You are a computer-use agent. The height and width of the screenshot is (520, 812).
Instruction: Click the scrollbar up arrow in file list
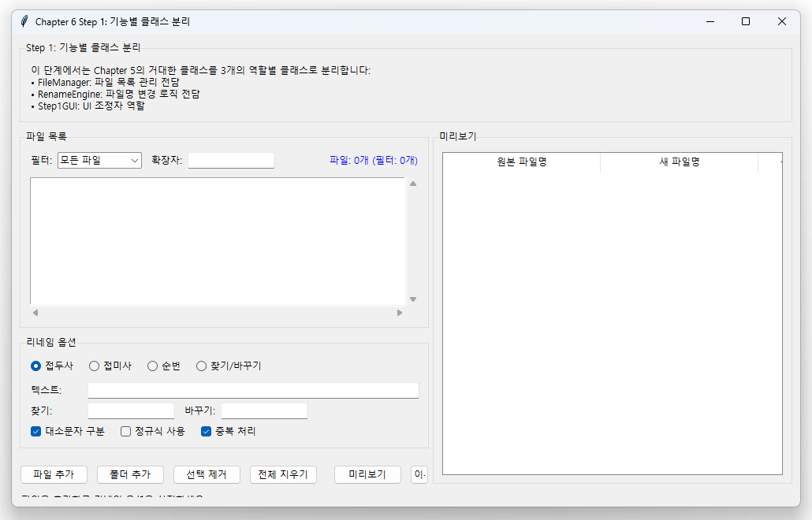point(412,183)
